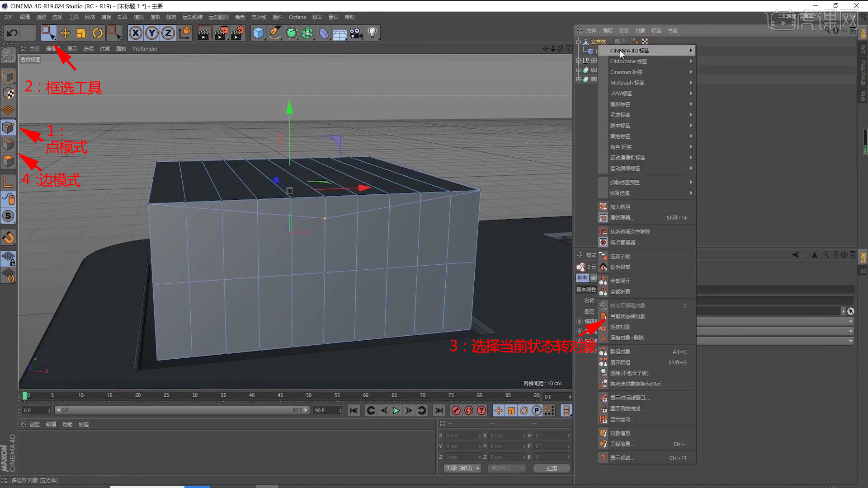Click the X position input field
Screen dimensions: 868x488
point(461,436)
